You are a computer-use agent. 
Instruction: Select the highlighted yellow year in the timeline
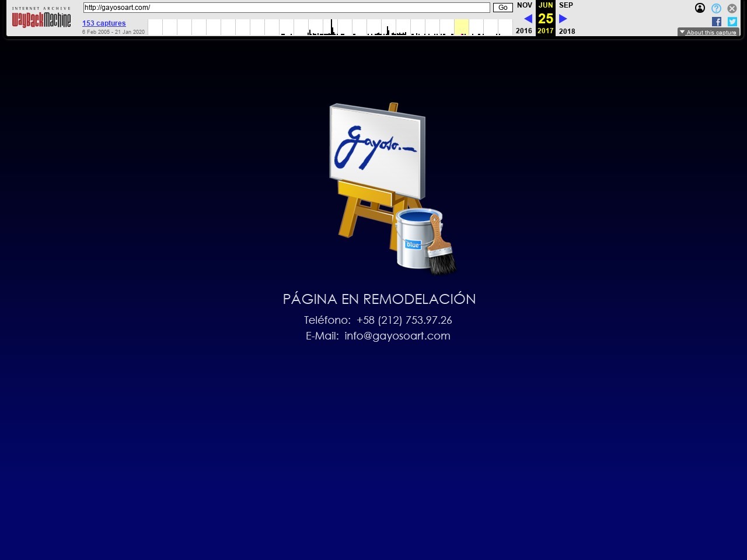pos(461,27)
